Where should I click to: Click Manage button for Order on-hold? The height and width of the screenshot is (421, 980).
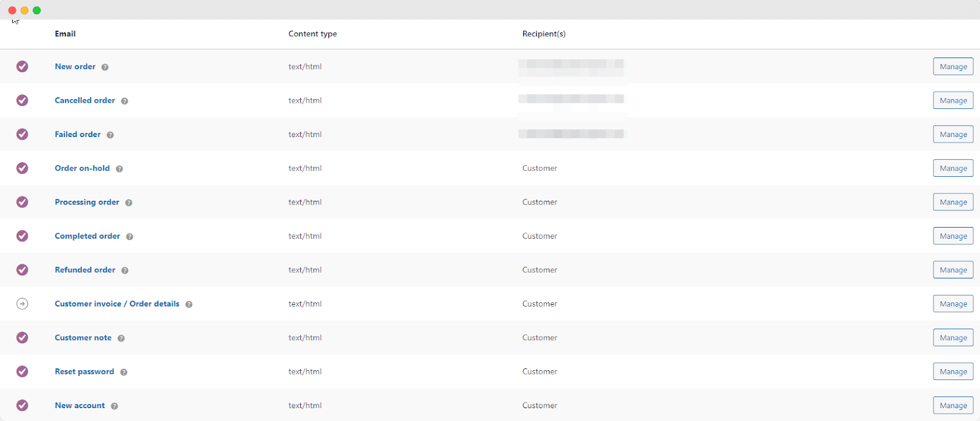[953, 168]
